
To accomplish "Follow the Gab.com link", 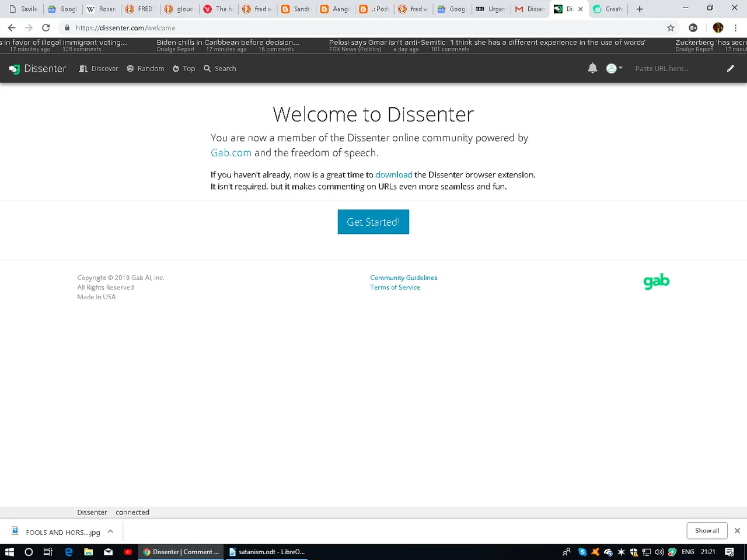I will click(x=231, y=153).
